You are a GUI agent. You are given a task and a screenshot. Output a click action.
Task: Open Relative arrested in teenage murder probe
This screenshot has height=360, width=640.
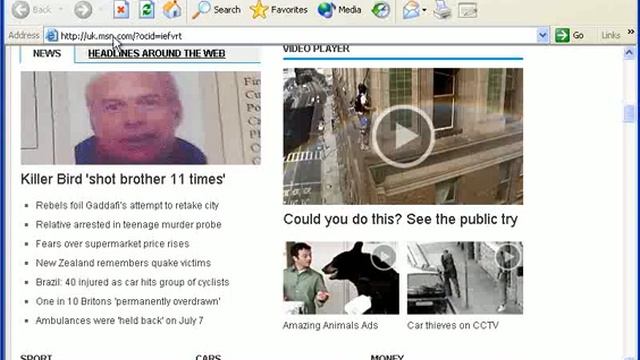[129, 224]
